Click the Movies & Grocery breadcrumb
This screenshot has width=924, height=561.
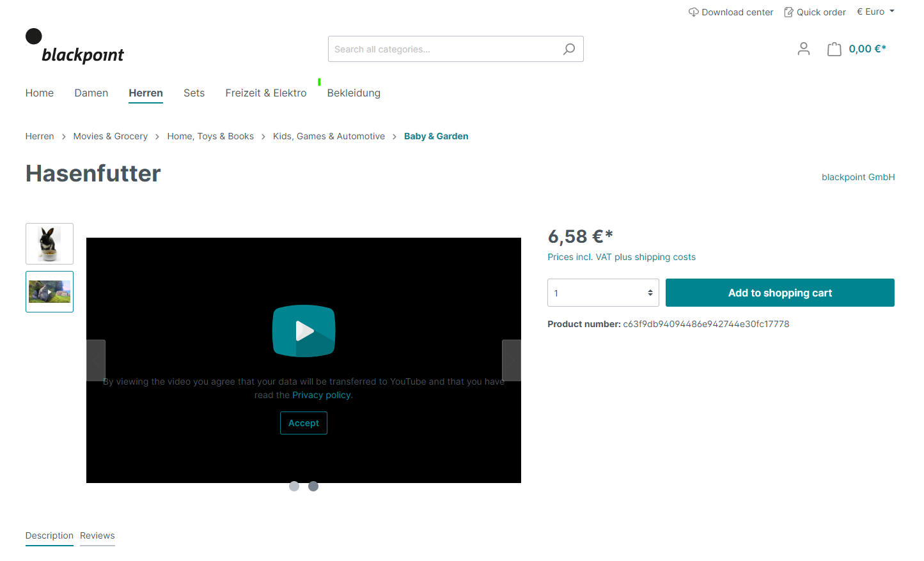click(111, 136)
